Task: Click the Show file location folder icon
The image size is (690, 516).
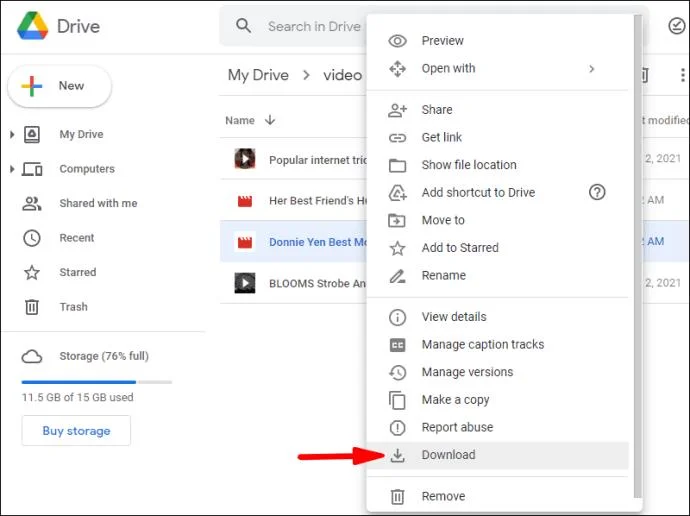Action: coord(397,165)
